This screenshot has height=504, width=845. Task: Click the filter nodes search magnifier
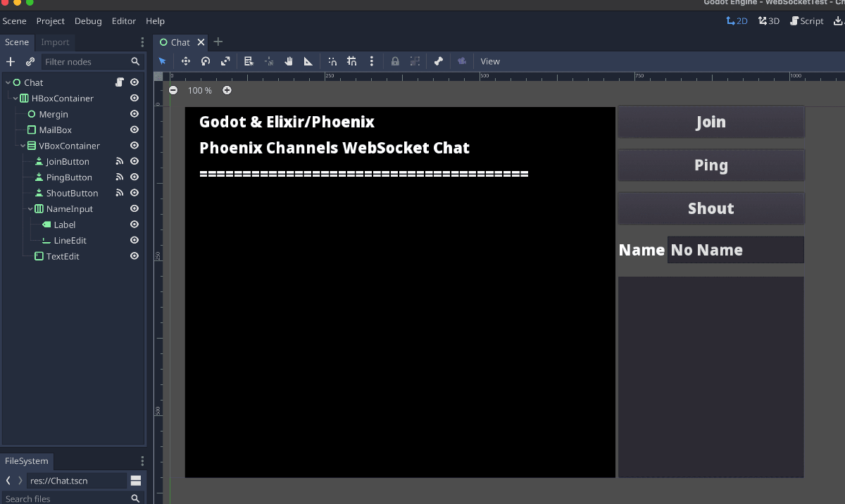[135, 62]
